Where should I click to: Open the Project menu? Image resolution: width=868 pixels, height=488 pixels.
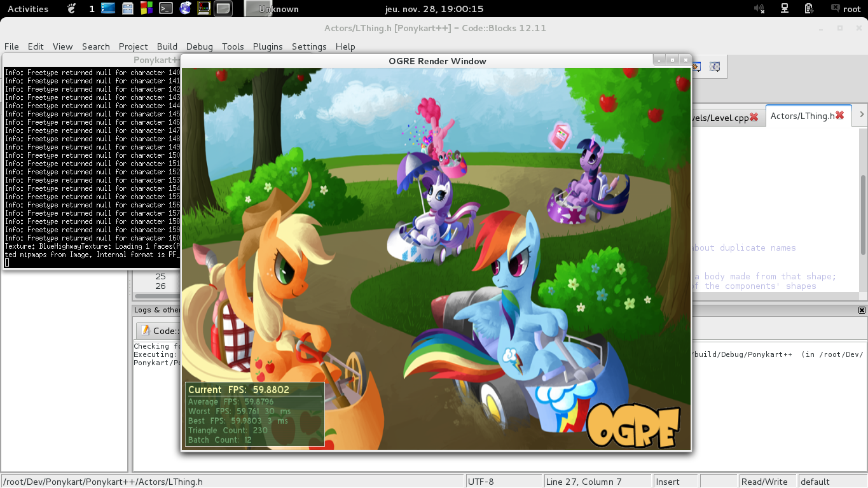click(x=133, y=46)
